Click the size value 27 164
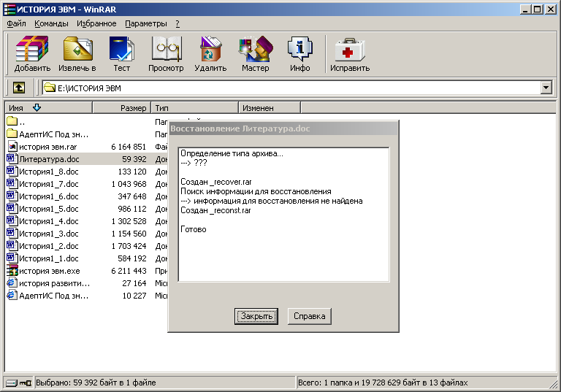Screen dimensions: 561x392 (x=134, y=283)
